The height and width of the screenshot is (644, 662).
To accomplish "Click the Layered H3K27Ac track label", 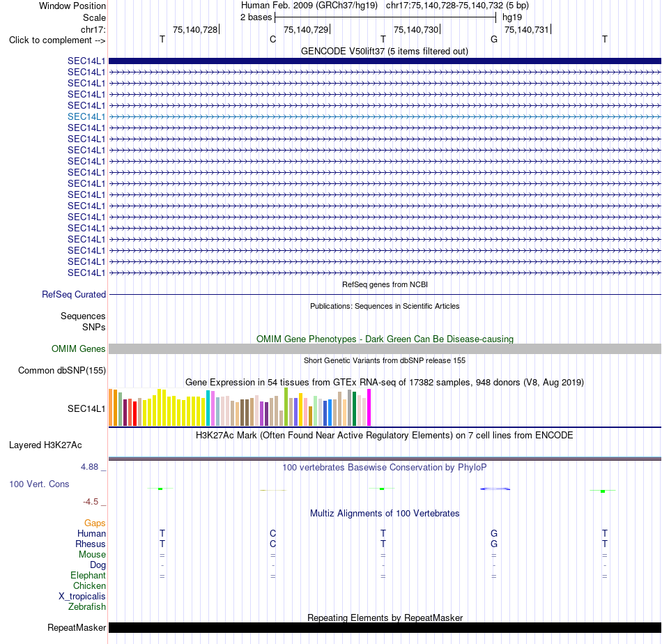I will point(45,445).
